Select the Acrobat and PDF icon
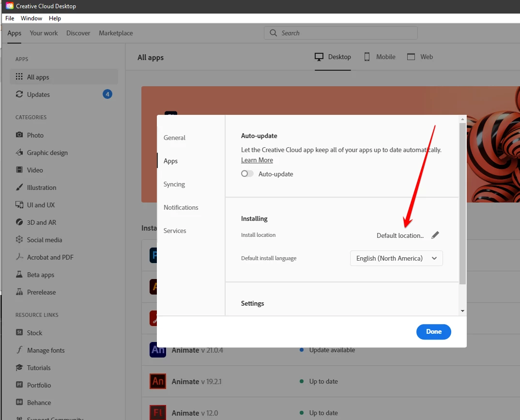520x420 pixels. 19,257
